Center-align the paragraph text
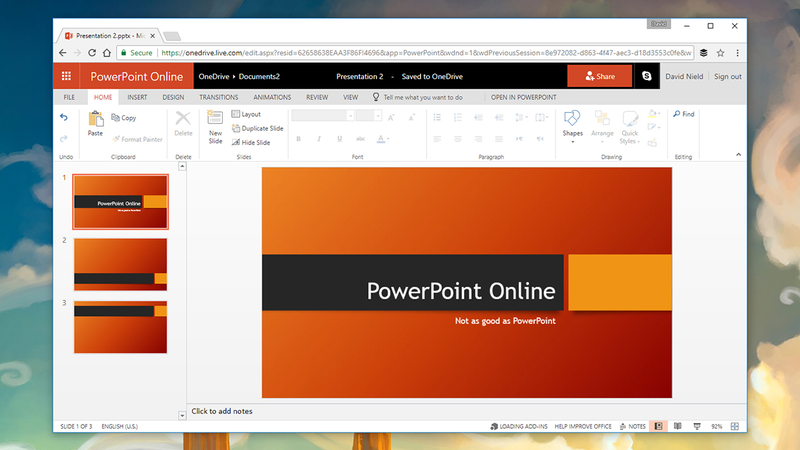The image size is (800, 450). tap(458, 139)
